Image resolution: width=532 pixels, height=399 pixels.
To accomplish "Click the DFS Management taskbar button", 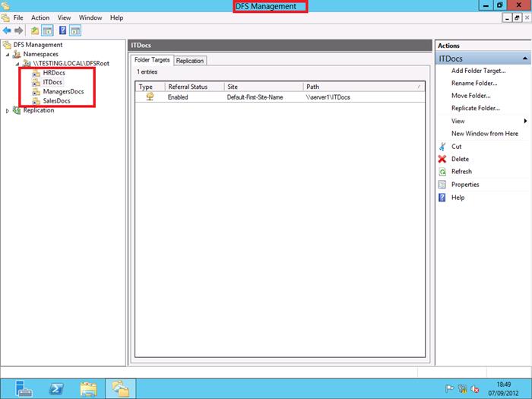I will [120, 389].
